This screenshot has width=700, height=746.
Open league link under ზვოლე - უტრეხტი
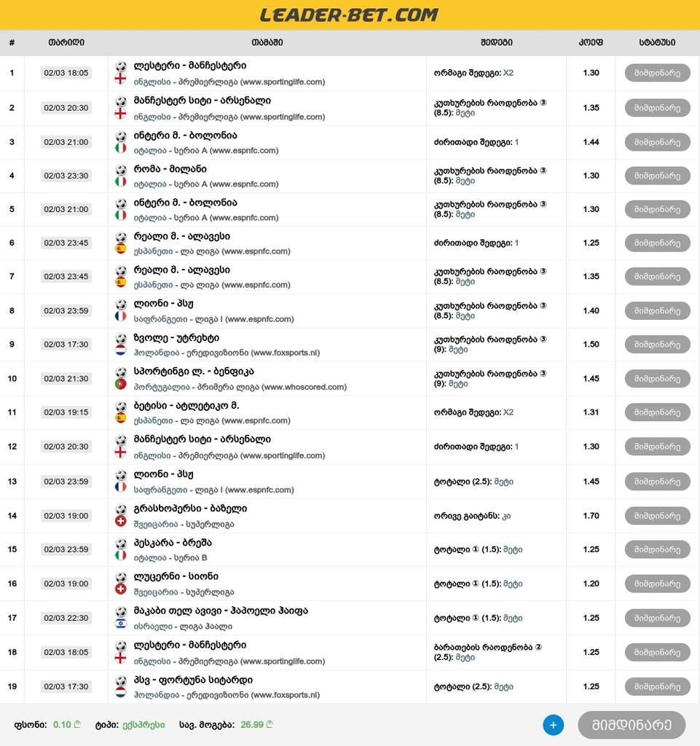227,353
